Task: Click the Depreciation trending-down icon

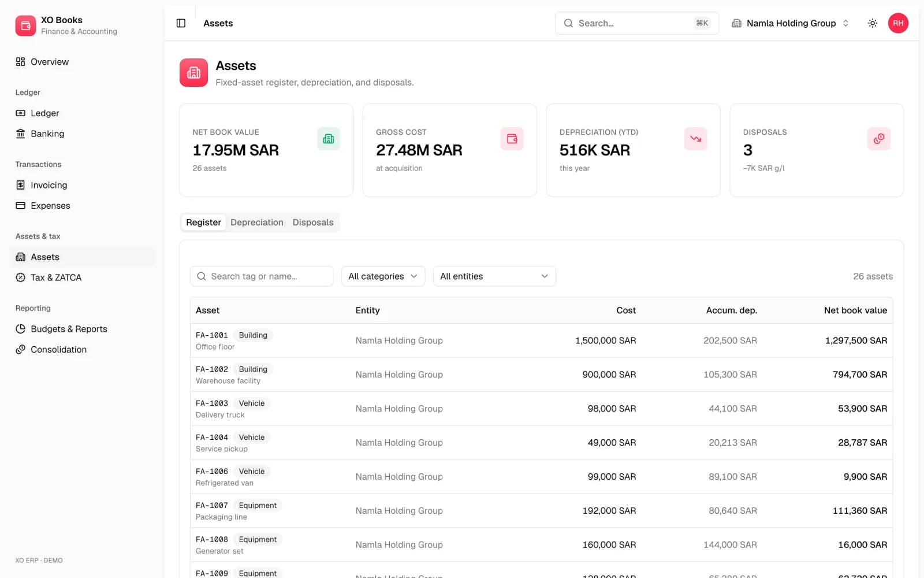Action: pyautogui.click(x=695, y=139)
